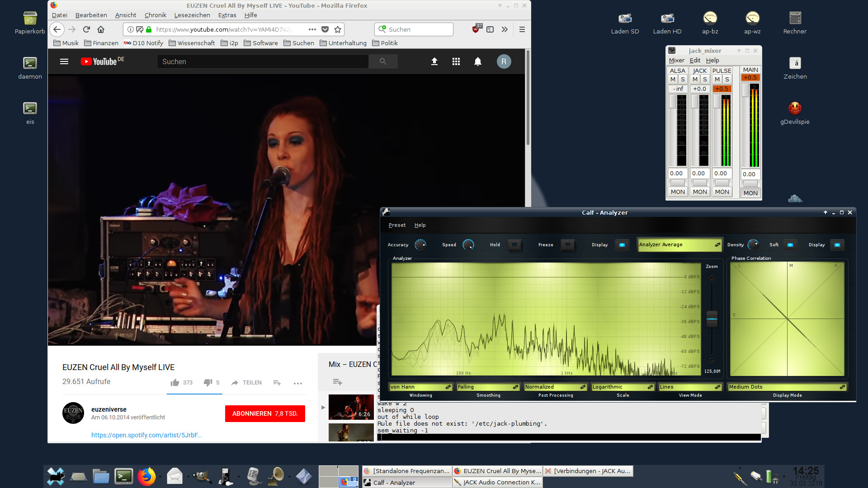Open the Logarithmic scale dropdown

pyautogui.click(x=623, y=387)
